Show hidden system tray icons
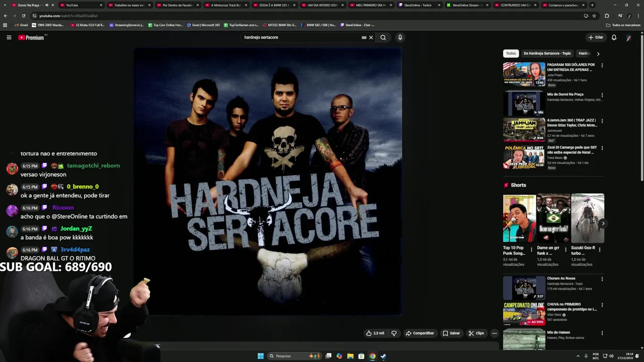Viewport: 644px width, 362px height. click(x=578, y=356)
